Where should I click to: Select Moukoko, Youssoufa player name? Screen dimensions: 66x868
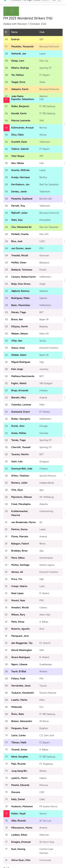[x=22, y=46]
